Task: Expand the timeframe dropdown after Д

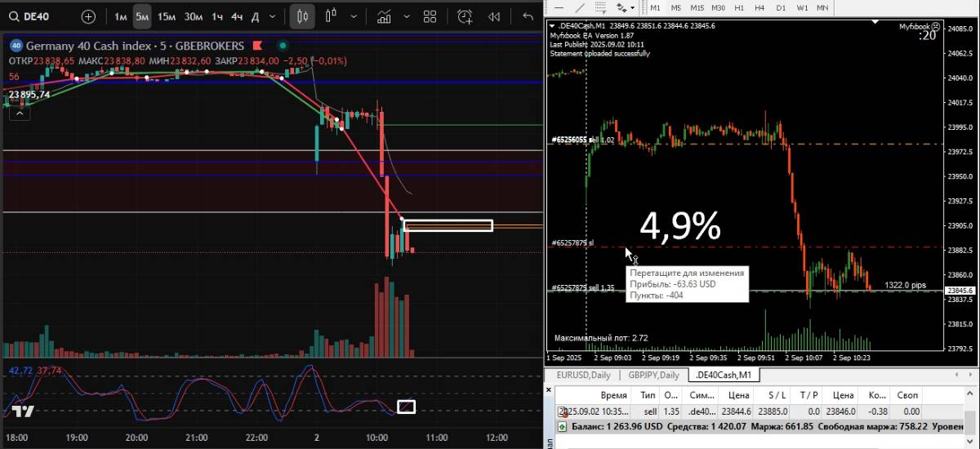Action: tap(274, 16)
